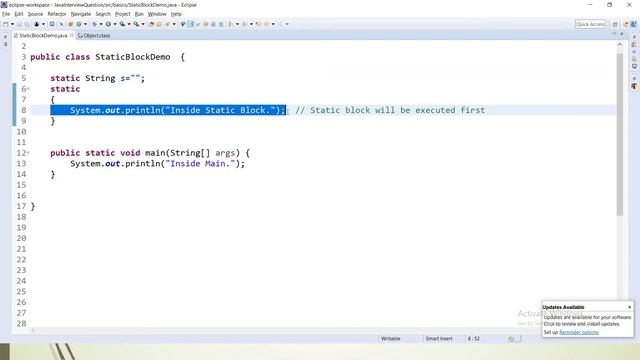Click the status bar icon right of 8 : 52

click(x=511, y=339)
